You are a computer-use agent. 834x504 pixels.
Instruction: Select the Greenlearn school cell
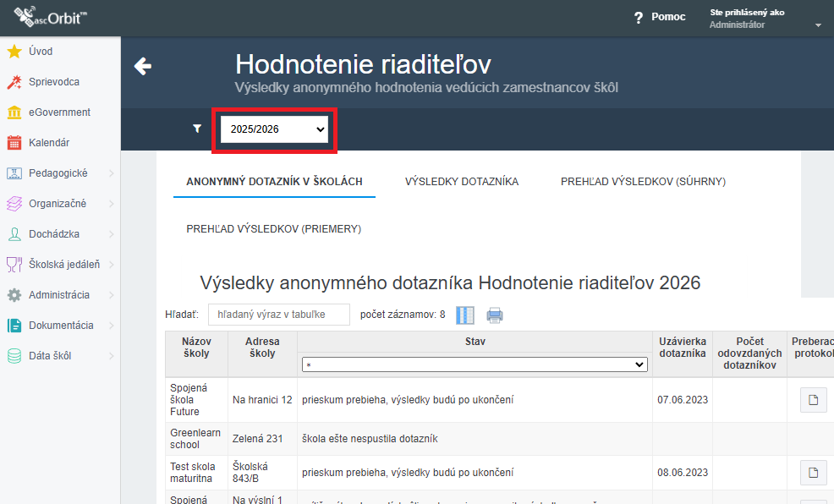196,439
